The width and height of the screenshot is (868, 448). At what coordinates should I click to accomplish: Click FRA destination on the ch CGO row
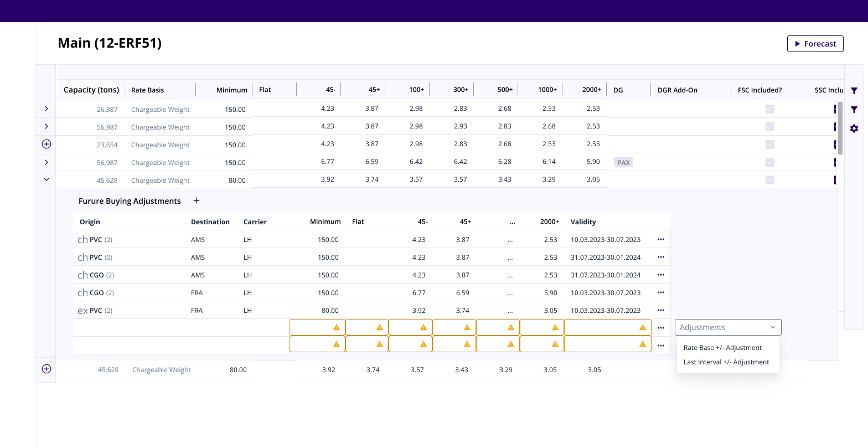[197, 292]
